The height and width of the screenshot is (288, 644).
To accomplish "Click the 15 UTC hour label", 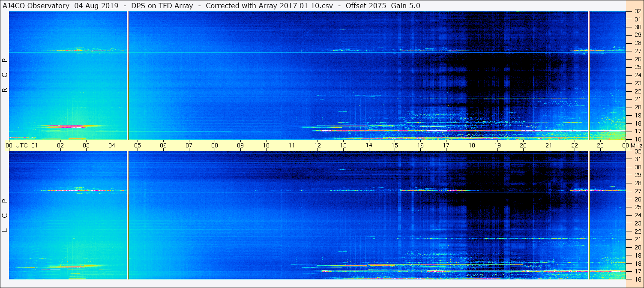I will pos(395,145).
